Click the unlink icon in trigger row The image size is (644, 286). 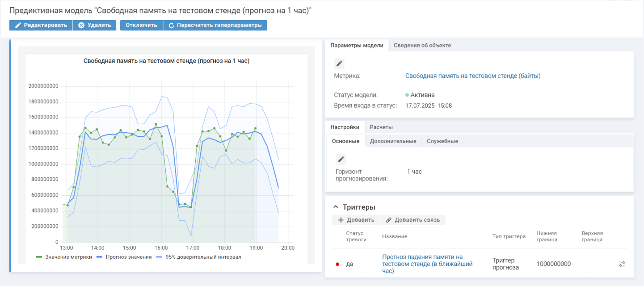[622, 264]
